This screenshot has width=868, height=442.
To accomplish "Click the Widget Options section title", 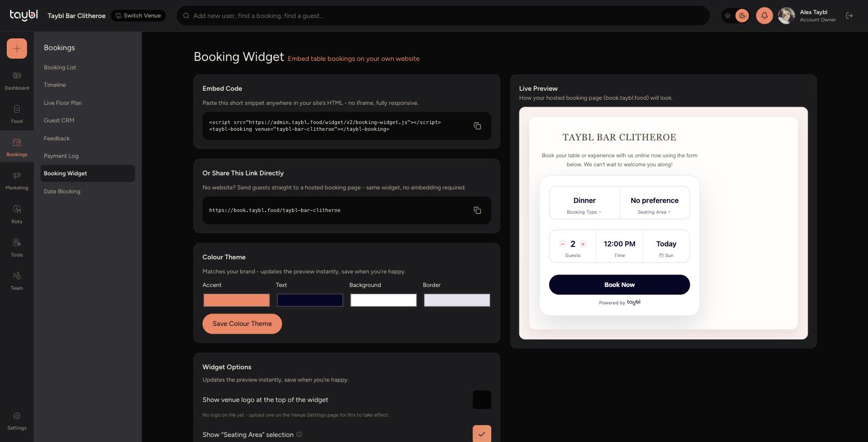I will pyautogui.click(x=227, y=367).
